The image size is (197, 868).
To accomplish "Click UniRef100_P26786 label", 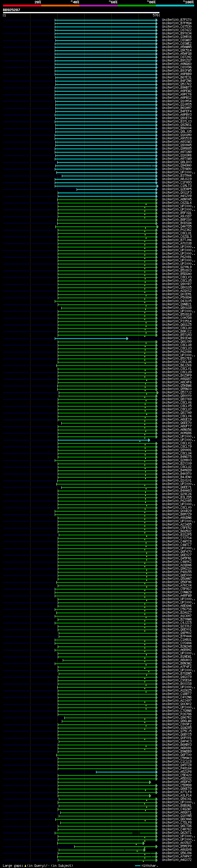I will pos(177,714).
